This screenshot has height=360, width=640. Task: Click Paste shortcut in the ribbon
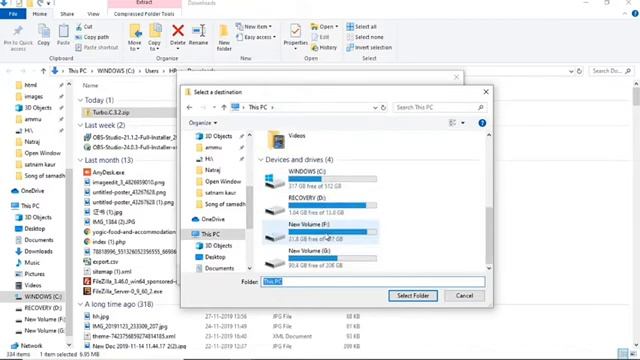click(97, 47)
